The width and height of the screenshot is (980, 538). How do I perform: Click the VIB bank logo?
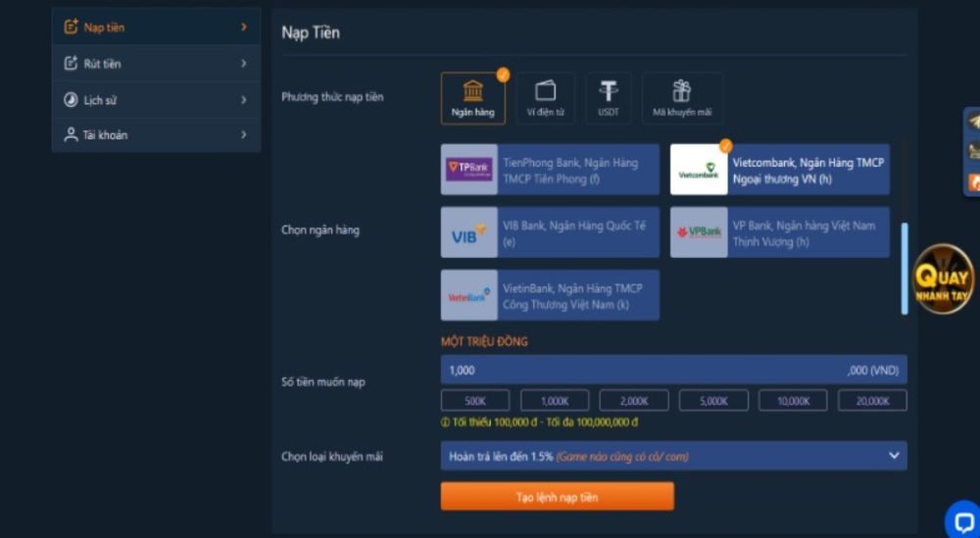[469, 232]
